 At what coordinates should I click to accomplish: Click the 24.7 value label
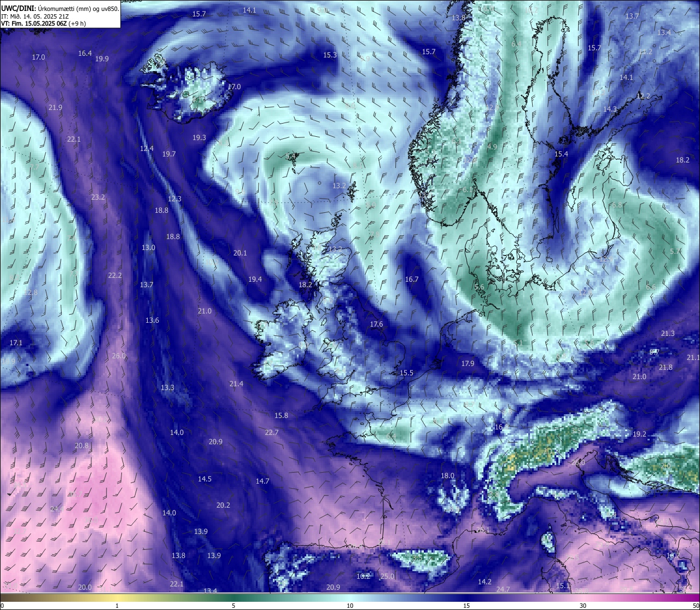[503, 589]
